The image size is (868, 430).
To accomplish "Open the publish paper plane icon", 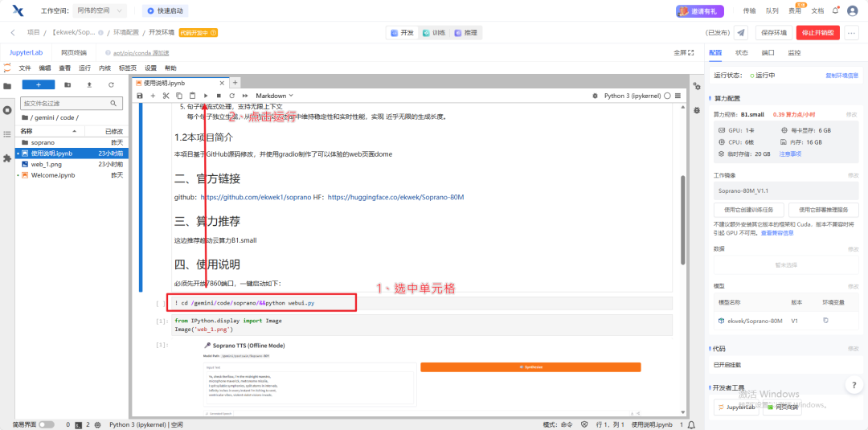I will [741, 33].
